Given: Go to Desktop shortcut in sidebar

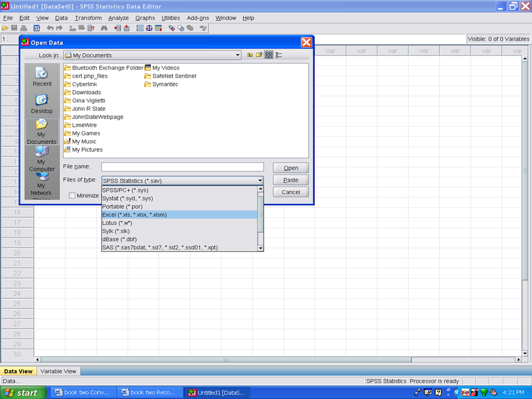Looking at the screenshot, I should (42, 104).
